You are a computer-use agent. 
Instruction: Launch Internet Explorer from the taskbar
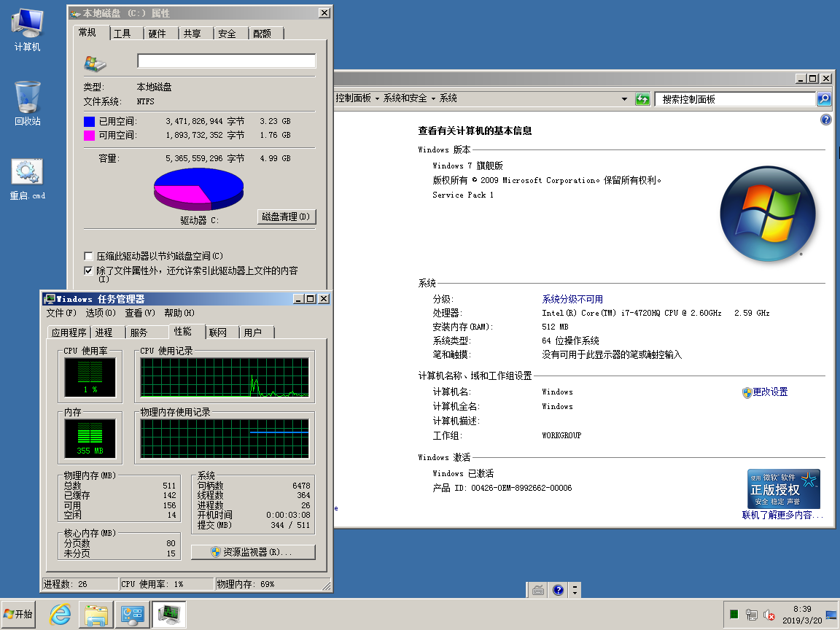(x=60, y=614)
